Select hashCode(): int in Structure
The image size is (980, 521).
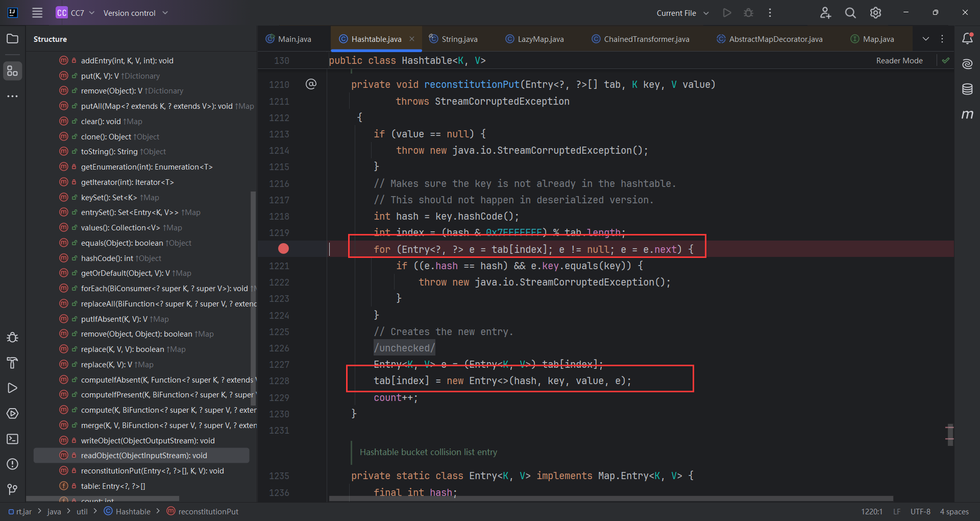[141, 258]
